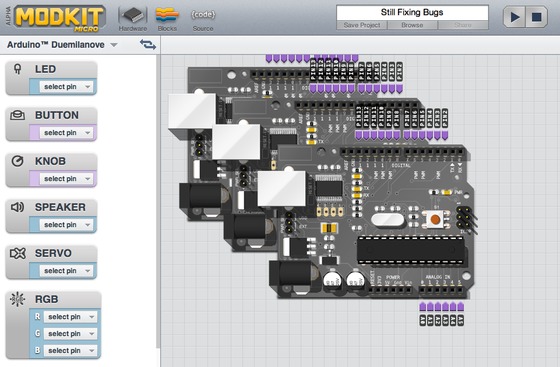Click the KNOB dial icon
This screenshot has width=560, height=367.
[18, 161]
